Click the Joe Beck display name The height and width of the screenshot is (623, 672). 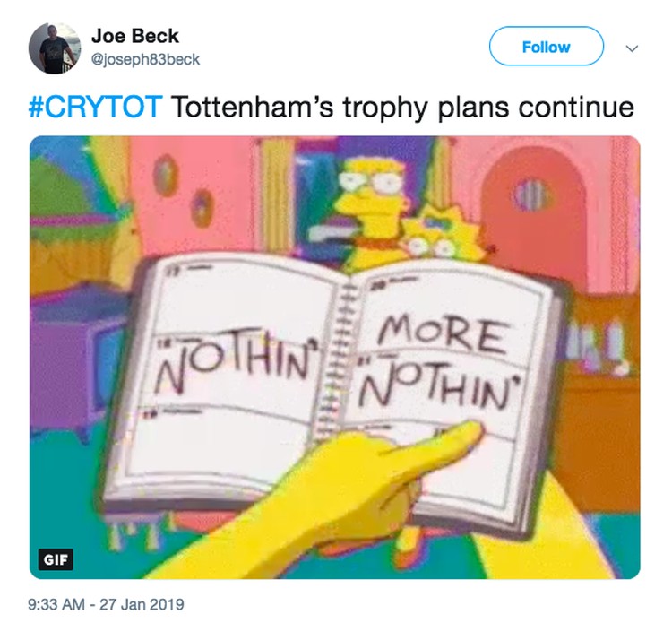click(x=134, y=36)
